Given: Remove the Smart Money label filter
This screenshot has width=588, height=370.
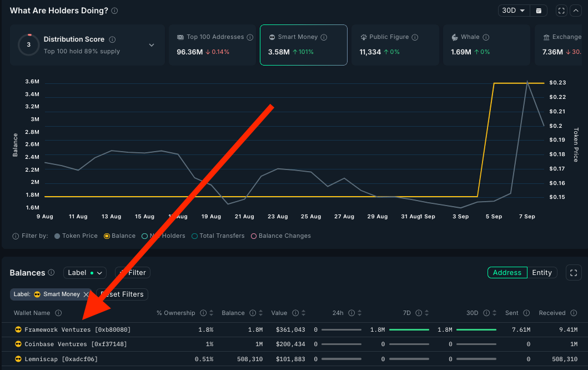Looking at the screenshot, I should point(86,294).
